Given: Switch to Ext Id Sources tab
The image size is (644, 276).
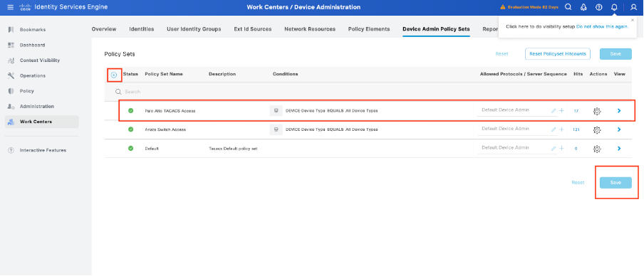Looking at the screenshot, I should tap(253, 29).
